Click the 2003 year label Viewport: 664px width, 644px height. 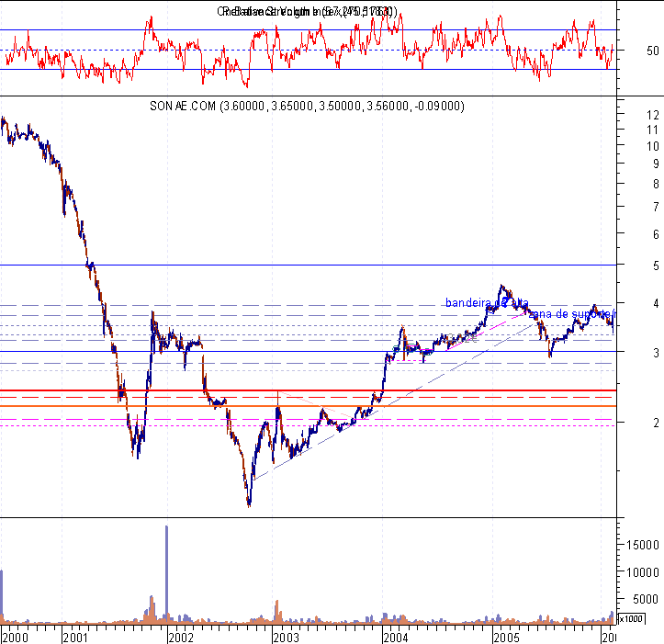click(286, 638)
